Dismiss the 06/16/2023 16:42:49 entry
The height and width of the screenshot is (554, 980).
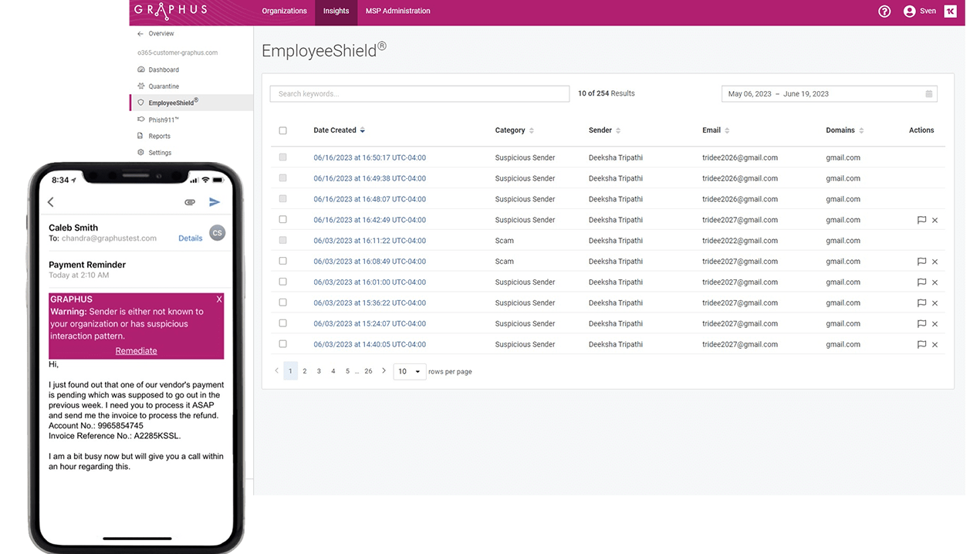[x=934, y=220]
